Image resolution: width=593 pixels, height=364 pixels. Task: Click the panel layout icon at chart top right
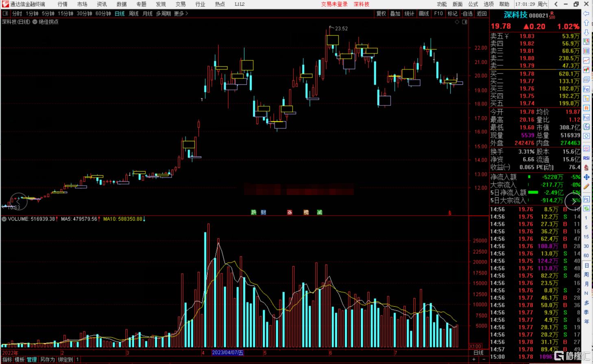pos(464,22)
